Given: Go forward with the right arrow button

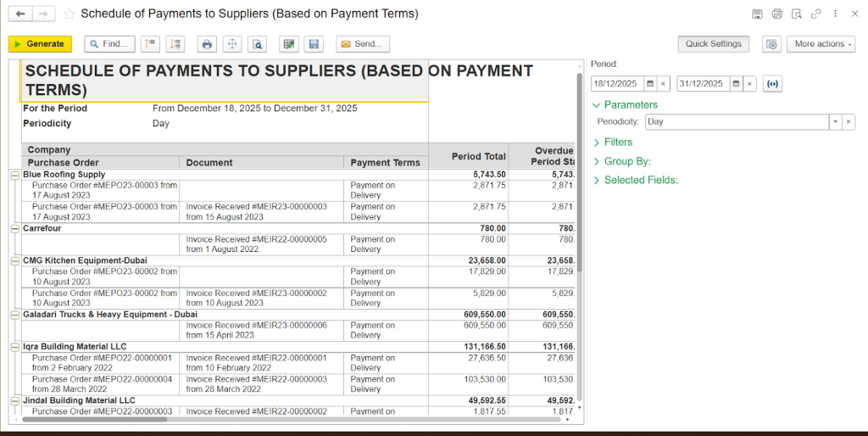Looking at the screenshot, I should [44, 14].
